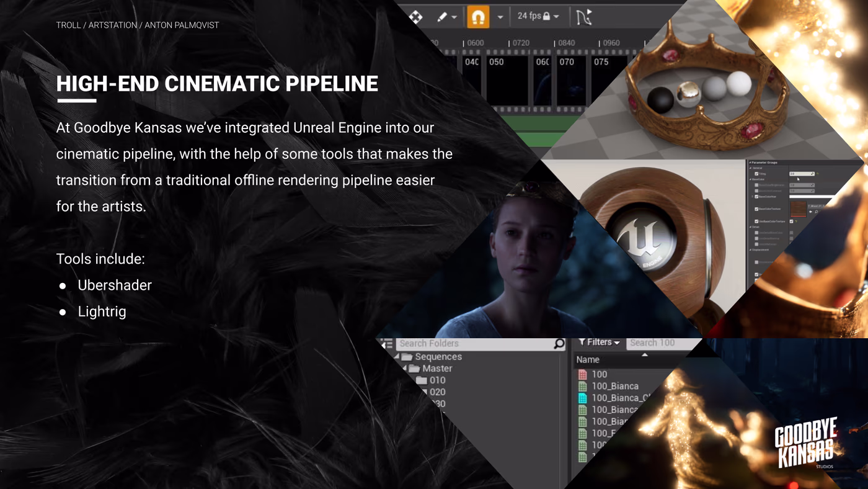Click the Master folder icon
This screenshot has width=868, height=489.
pyautogui.click(x=414, y=369)
